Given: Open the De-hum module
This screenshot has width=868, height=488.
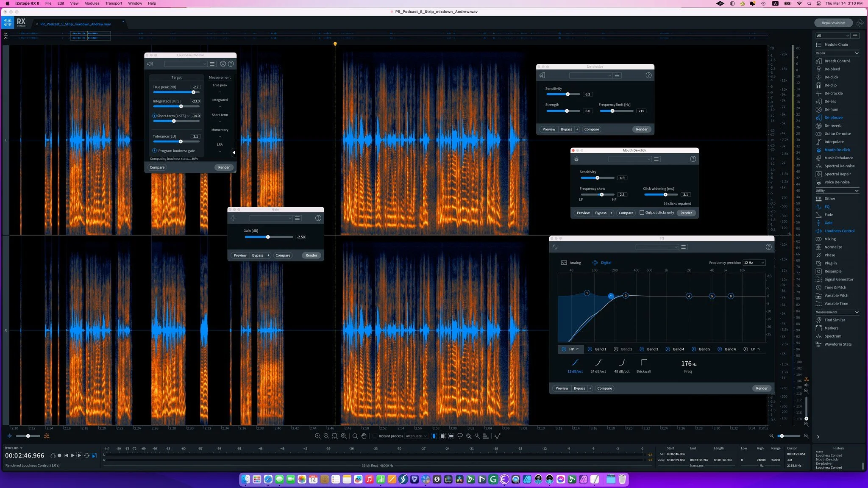Looking at the screenshot, I should point(831,109).
